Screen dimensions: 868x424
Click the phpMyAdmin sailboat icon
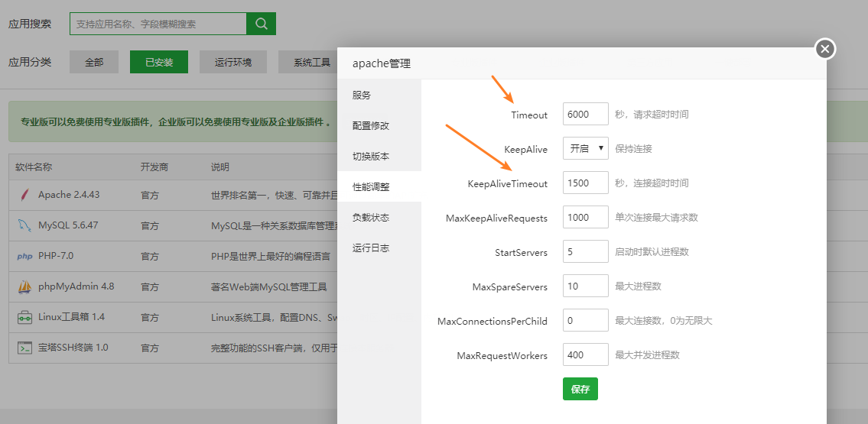pyautogui.click(x=24, y=287)
